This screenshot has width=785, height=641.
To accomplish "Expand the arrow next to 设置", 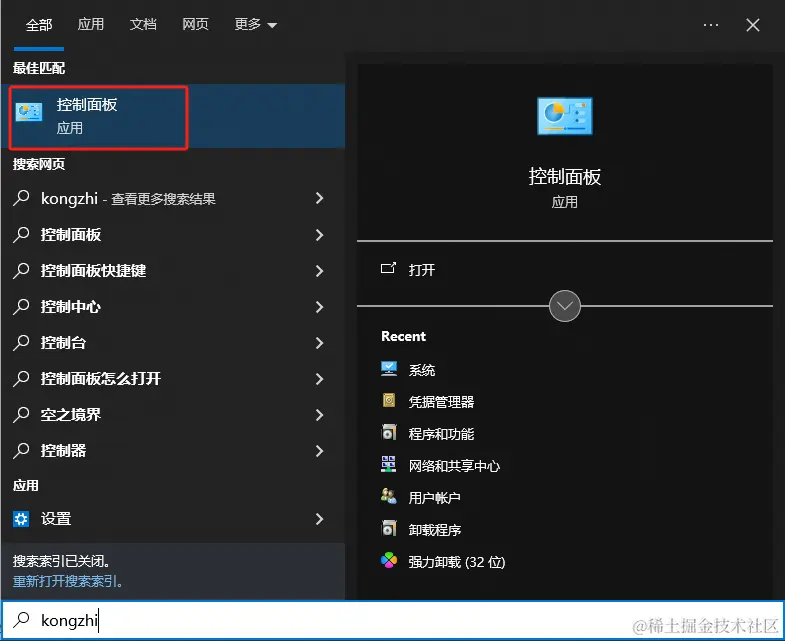I will [x=319, y=519].
